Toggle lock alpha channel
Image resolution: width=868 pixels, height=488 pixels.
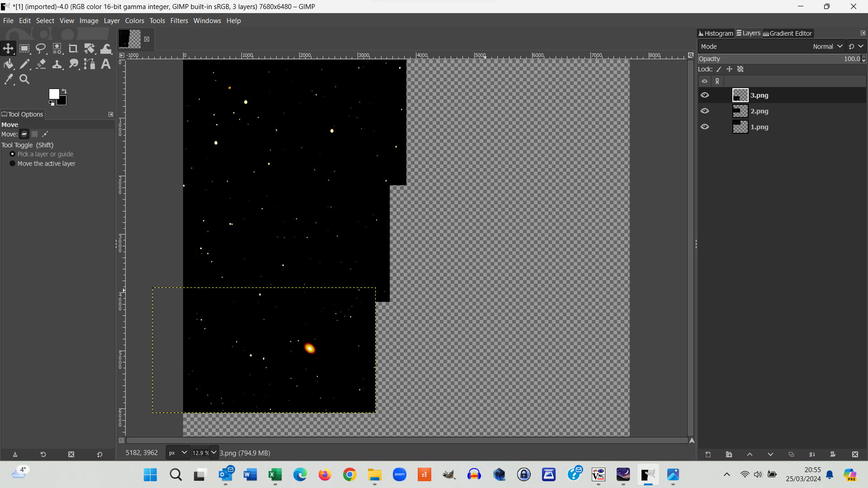[x=740, y=69]
